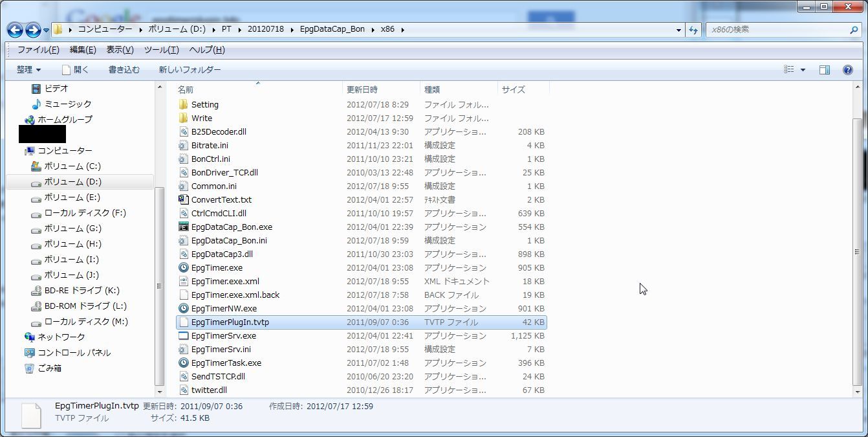Open the 整理 dropdown
This screenshot has height=437, width=868.
point(29,69)
